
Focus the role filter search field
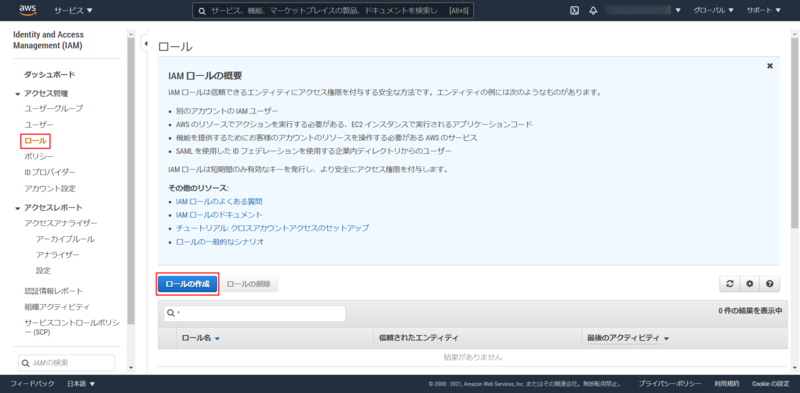coord(255,313)
